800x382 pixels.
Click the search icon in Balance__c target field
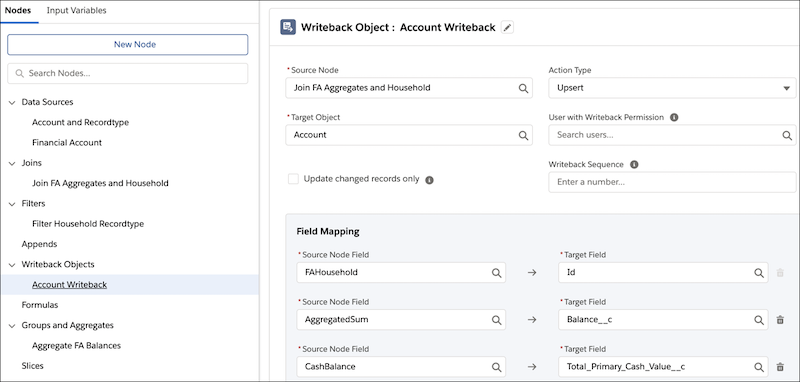759,320
